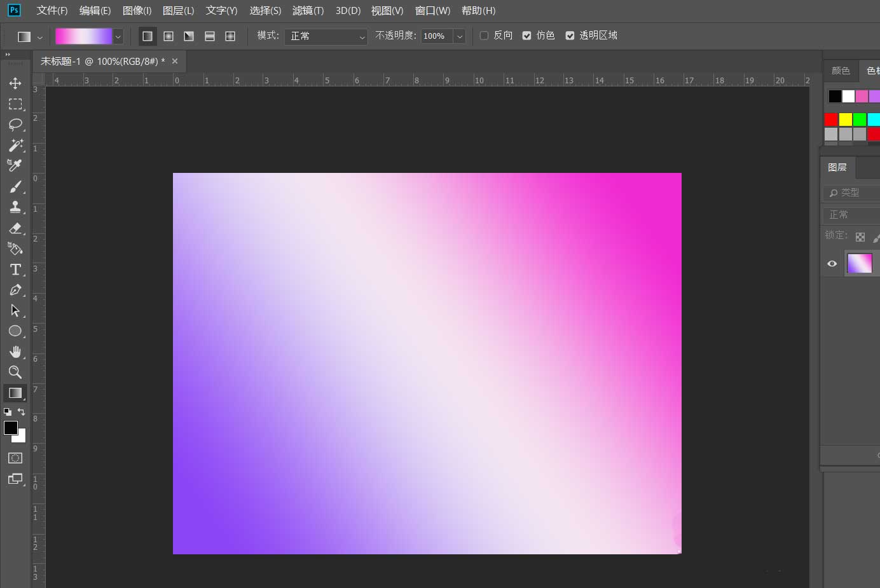Screen dimensions: 880x588
Task: Open the 不透明度 opacity slider dropdown
Action: tap(460, 36)
